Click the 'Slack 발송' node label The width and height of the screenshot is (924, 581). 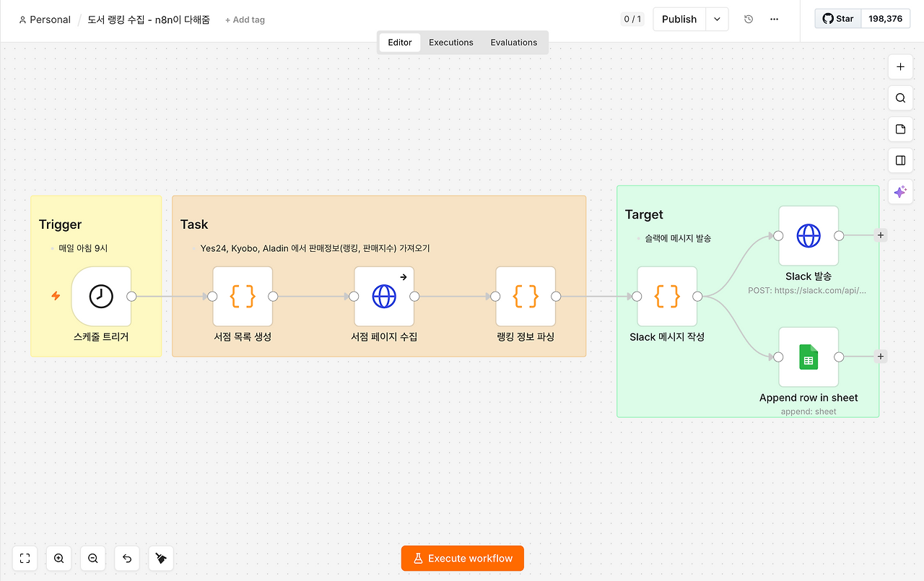click(x=808, y=276)
